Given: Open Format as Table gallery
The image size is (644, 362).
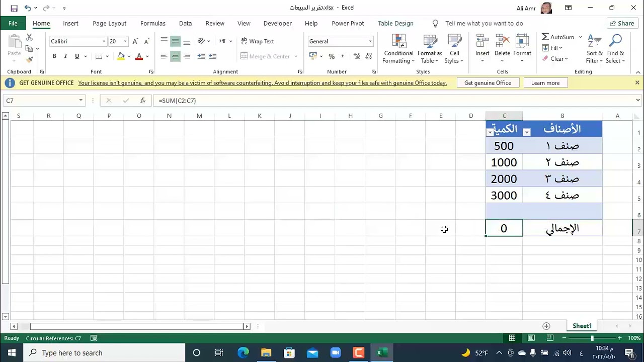Looking at the screenshot, I should [430, 49].
